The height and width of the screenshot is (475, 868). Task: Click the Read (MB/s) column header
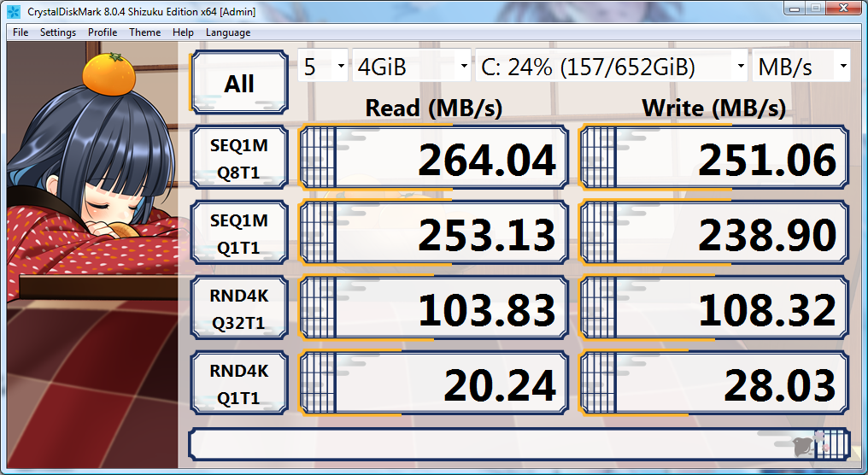433,108
